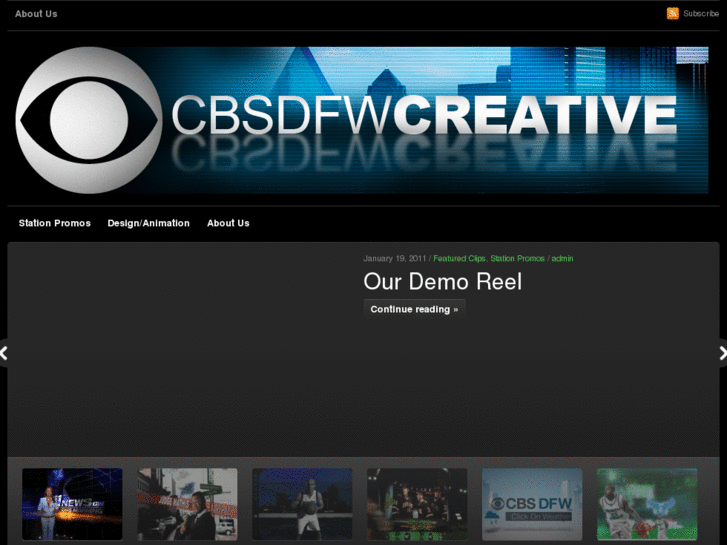
Task: Select the CBS DFW weather thumbnail
Action: pyautogui.click(x=532, y=504)
